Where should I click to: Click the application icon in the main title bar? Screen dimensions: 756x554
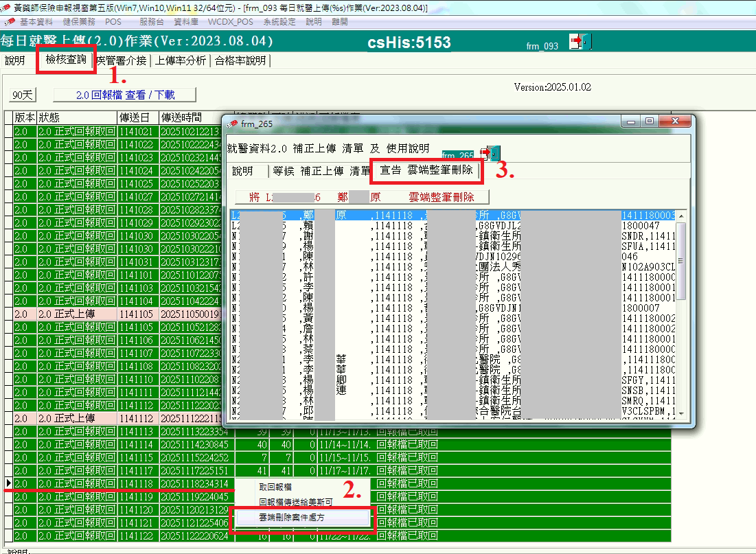click(7, 8)
